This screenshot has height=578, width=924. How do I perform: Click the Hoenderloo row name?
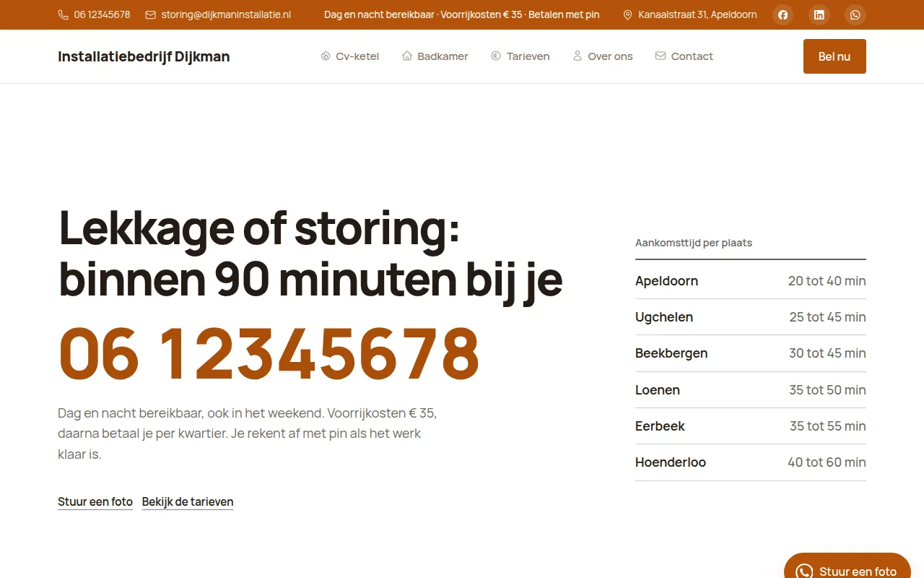tap(671, 462)
